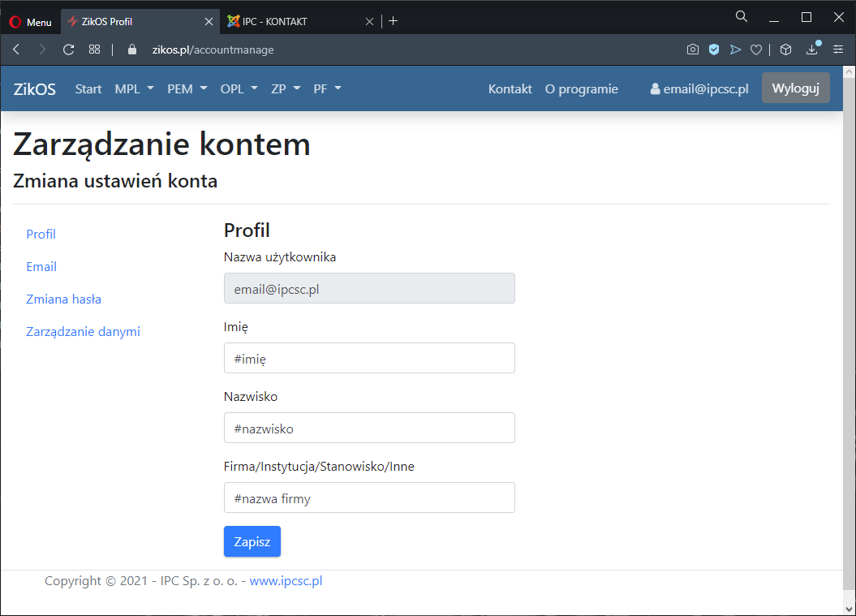Image resolution: width=856 pixels, height=616 pixels.
Task: Click the browser reload page icon
Action: point(68,50)
